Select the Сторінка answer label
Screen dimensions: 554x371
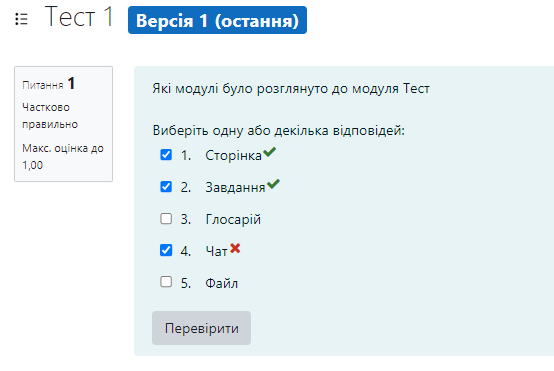point(233,155)
